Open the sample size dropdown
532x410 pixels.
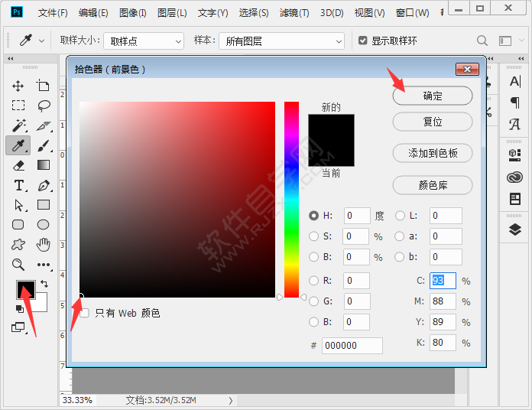point(144,41)
